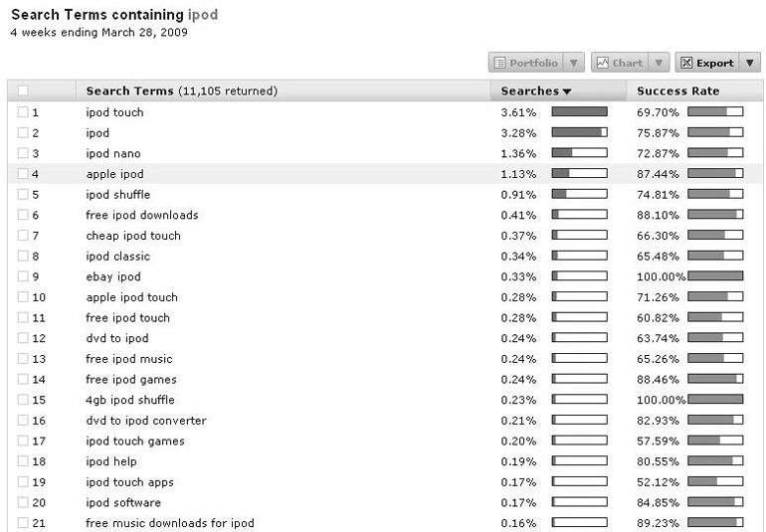Screen dimensions: 766x532
Task: Enable the checkbox for ipod software row
Action: point(23,503)
